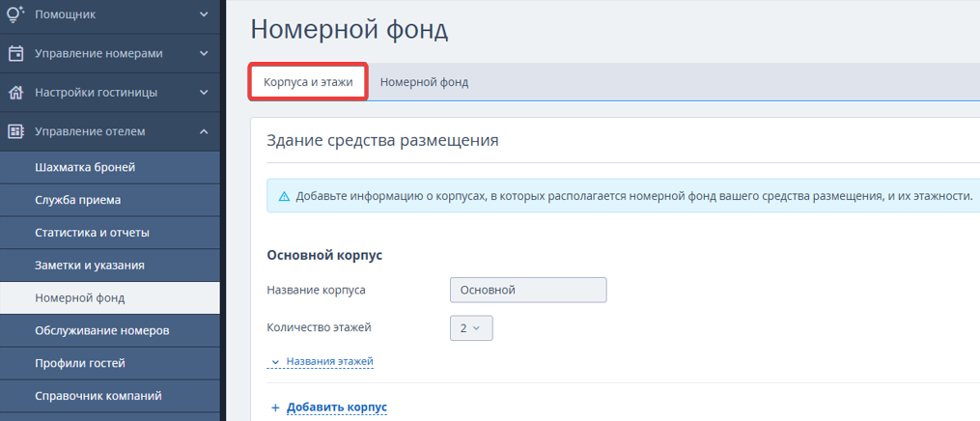This screenshot has width=980, height=421.
Task: Open the Количество этажей dropdown
Action: coord(471,328)
